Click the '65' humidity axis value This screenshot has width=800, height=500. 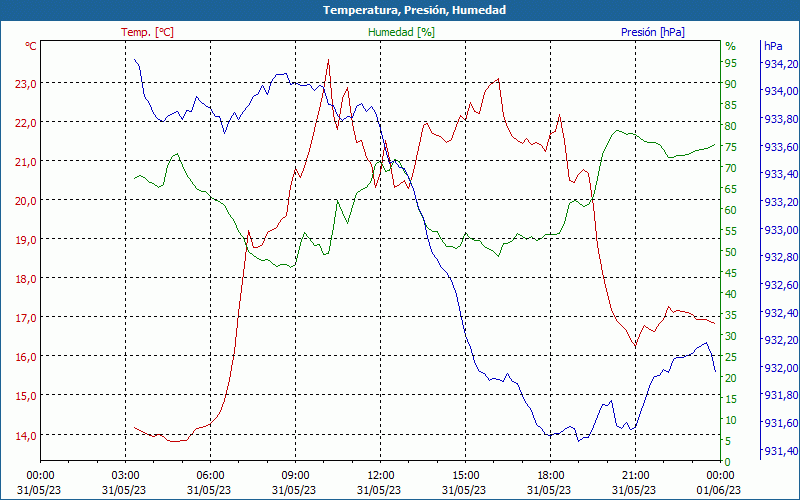[x=731, y=189]
